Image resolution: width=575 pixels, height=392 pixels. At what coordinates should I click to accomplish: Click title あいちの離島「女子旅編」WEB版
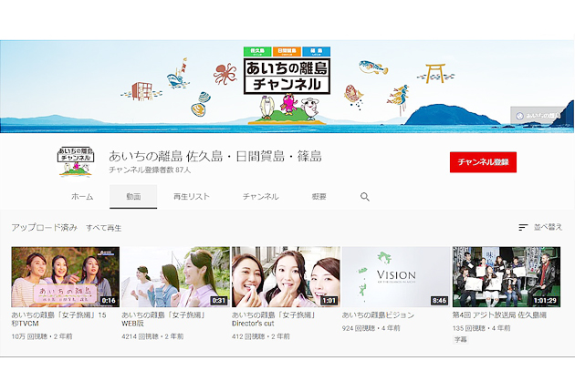[x=163, y=319]
